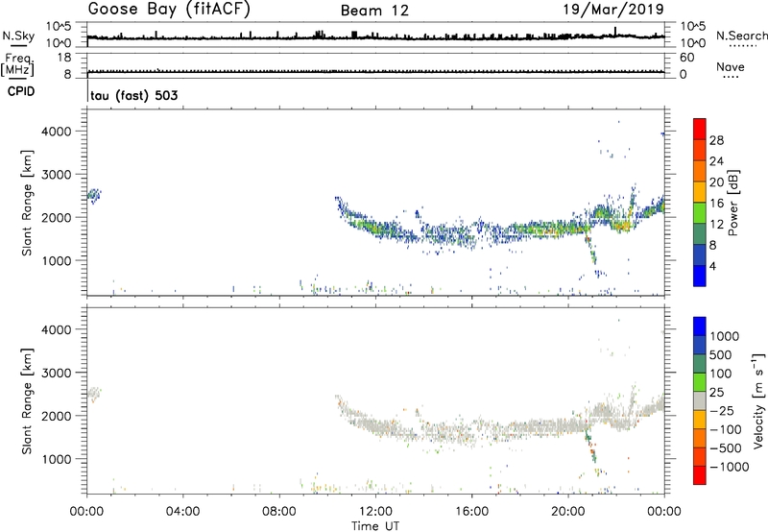
Task: Click the '08:00' time axis label
Action: click(279, 512)
